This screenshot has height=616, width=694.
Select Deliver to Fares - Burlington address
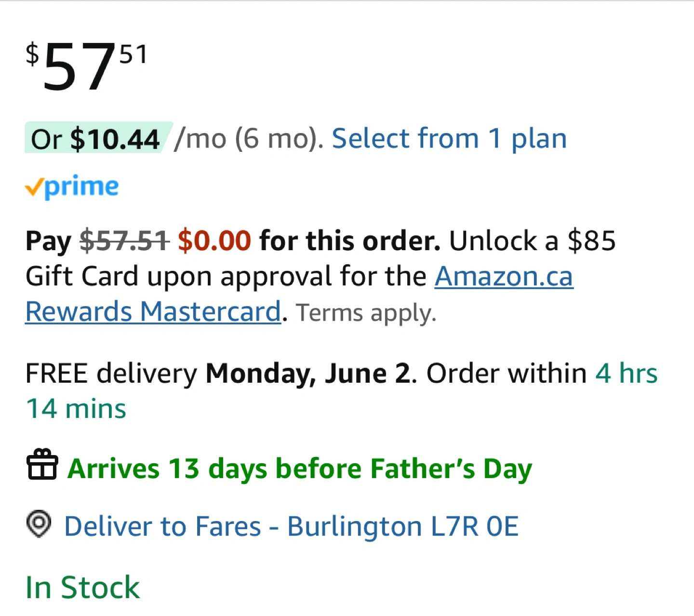[292, 526]
